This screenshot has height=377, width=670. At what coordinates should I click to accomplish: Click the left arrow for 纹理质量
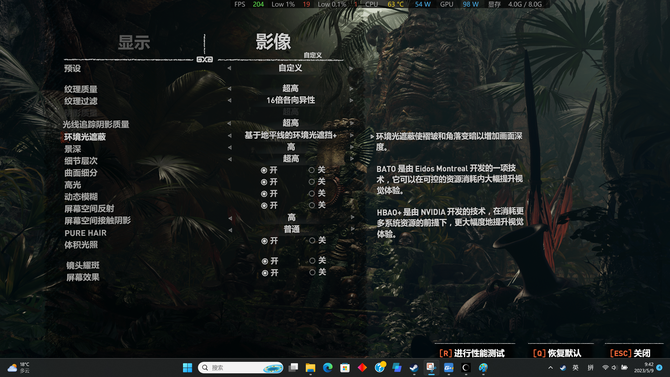(229, 88)
